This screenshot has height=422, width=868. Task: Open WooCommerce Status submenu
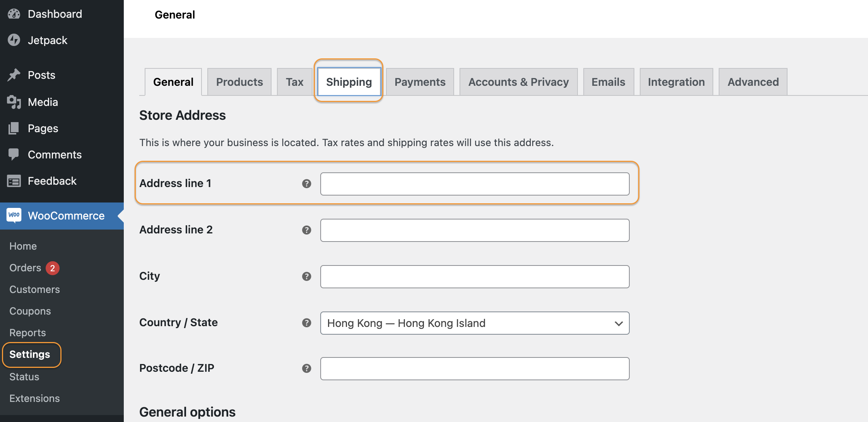tap(24, 377)
